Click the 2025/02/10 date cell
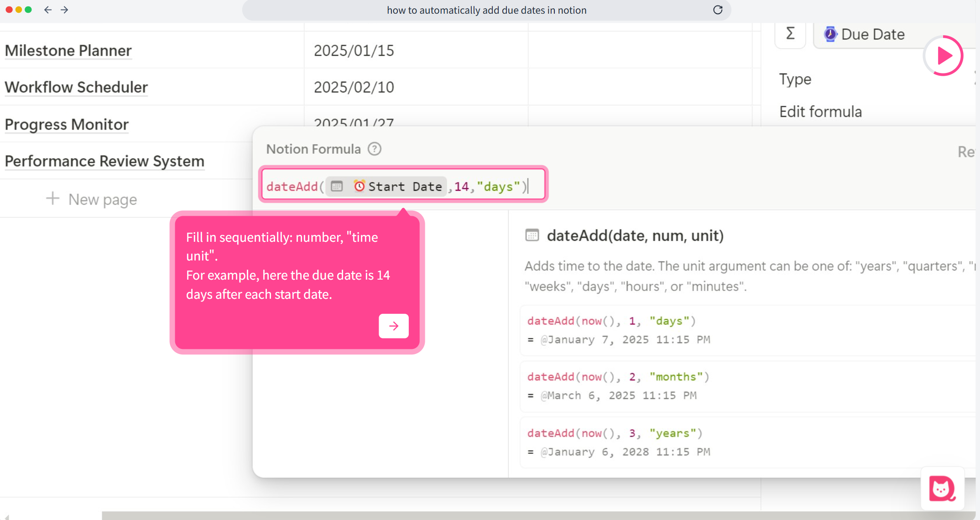The height and width of the screenshot is (520, 980). click(416, 87)
